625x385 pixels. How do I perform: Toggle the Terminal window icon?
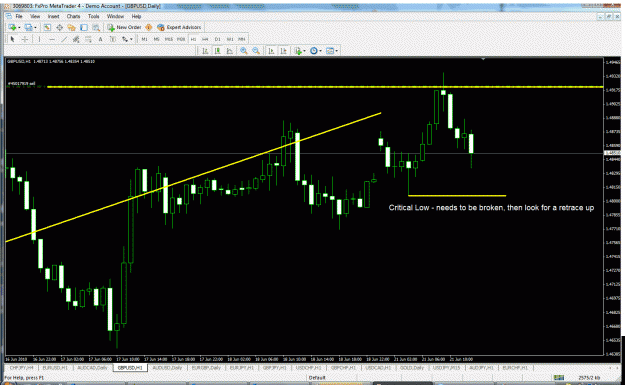pos(84,27)
